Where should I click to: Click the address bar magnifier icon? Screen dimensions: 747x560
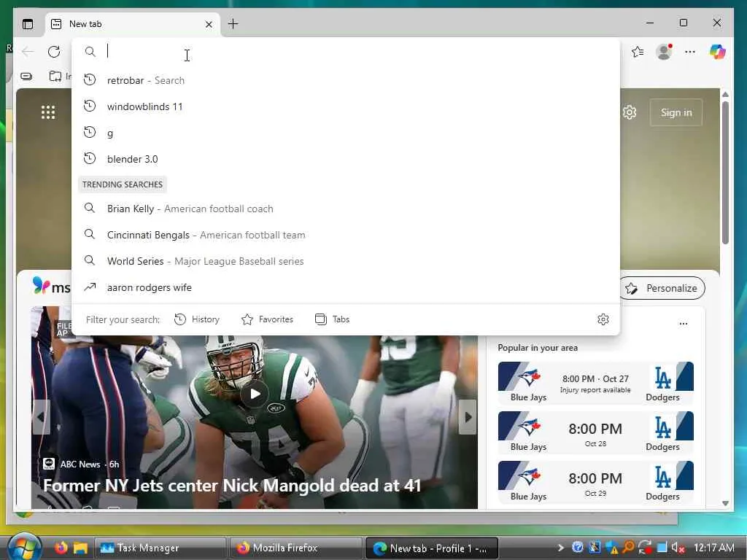90,52
